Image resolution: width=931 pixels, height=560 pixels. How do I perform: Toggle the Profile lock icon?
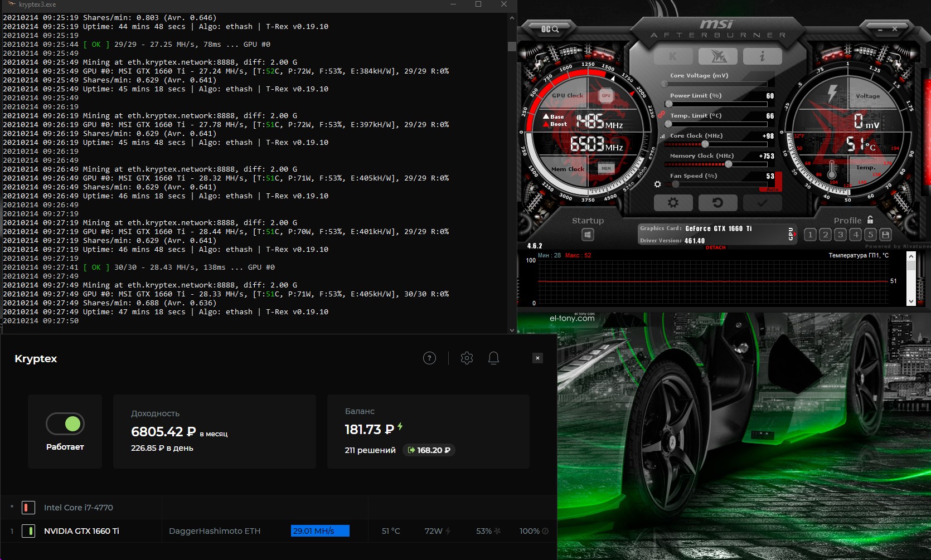coord(870,220)
